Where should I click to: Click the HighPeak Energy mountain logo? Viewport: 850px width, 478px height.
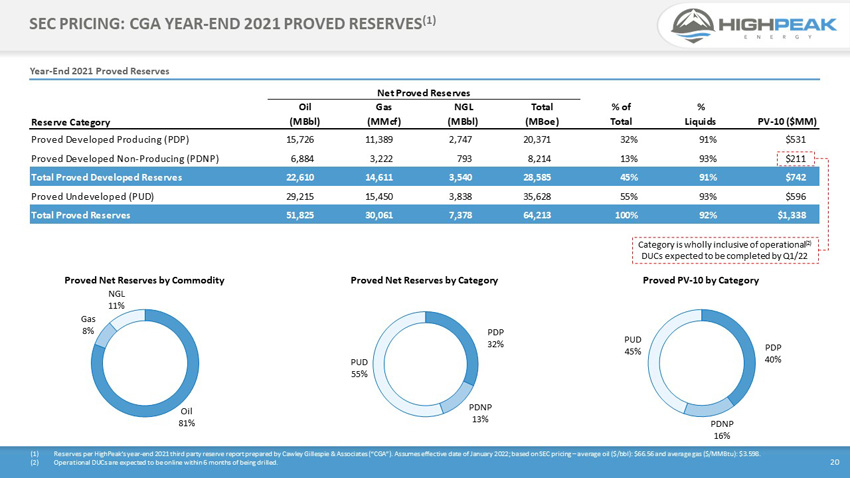pyautogui.click(x=693, y=25)
